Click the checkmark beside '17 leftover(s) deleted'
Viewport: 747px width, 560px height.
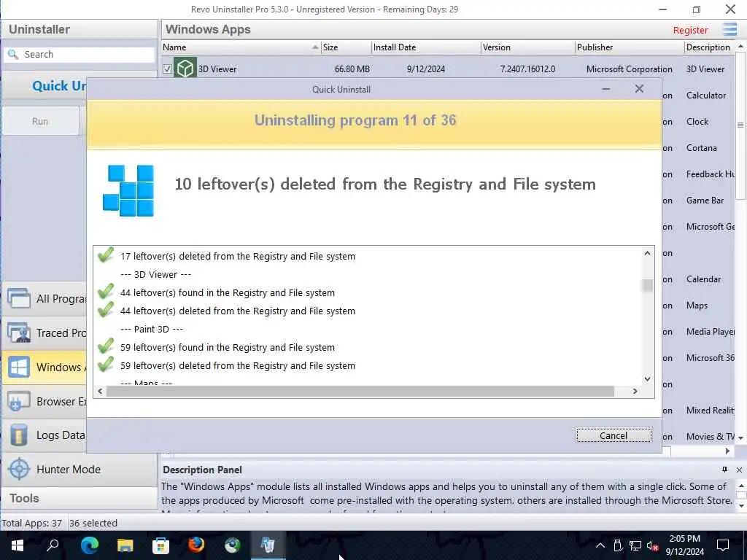tap(106, 255)
